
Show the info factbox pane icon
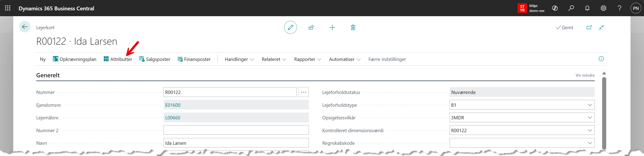point(601,59)
